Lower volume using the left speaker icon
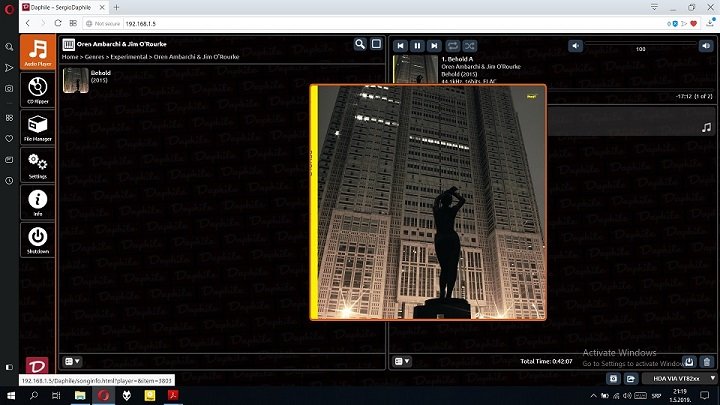Viewport: 720px width, 405px height. pos(575,45)
